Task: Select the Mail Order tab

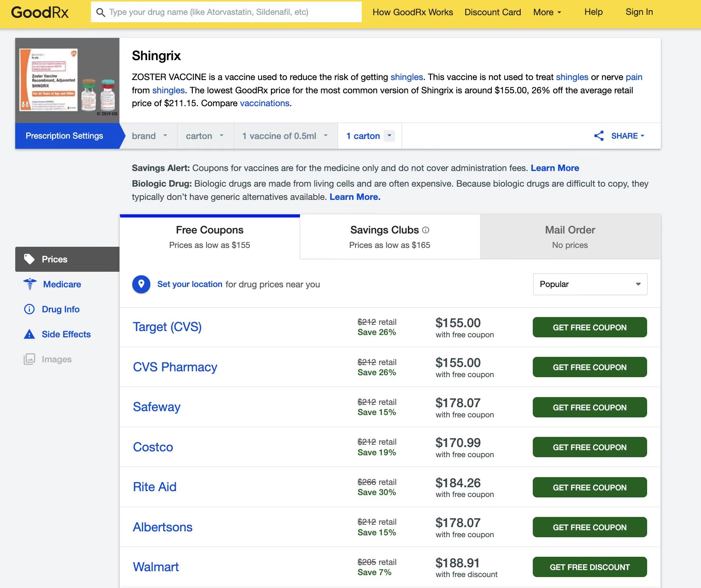Action: pos(569,237)
